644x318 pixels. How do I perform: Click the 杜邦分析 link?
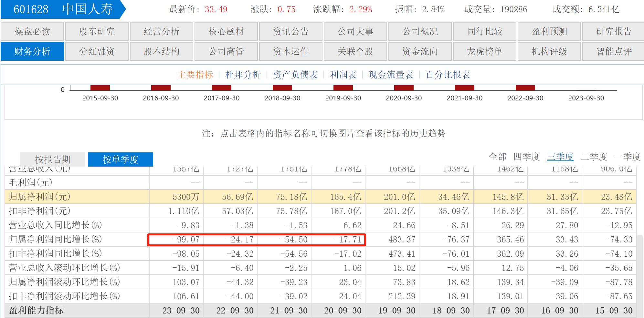coord(243,75)
